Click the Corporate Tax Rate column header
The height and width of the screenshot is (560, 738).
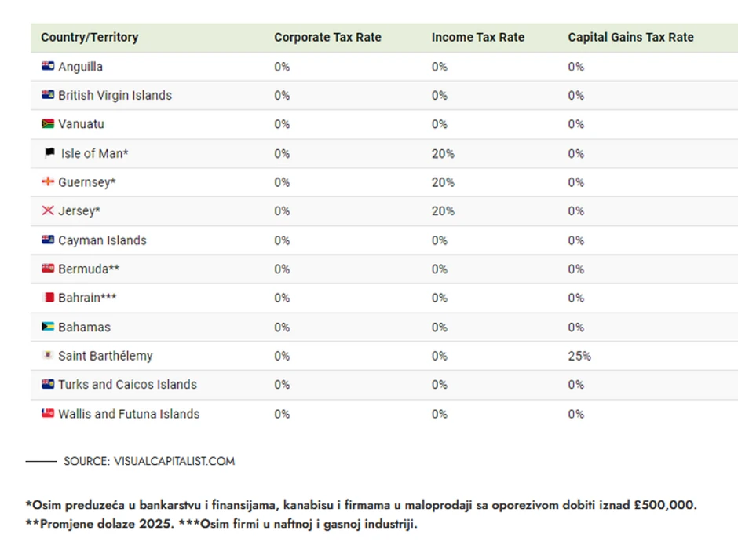pos(327,37)
